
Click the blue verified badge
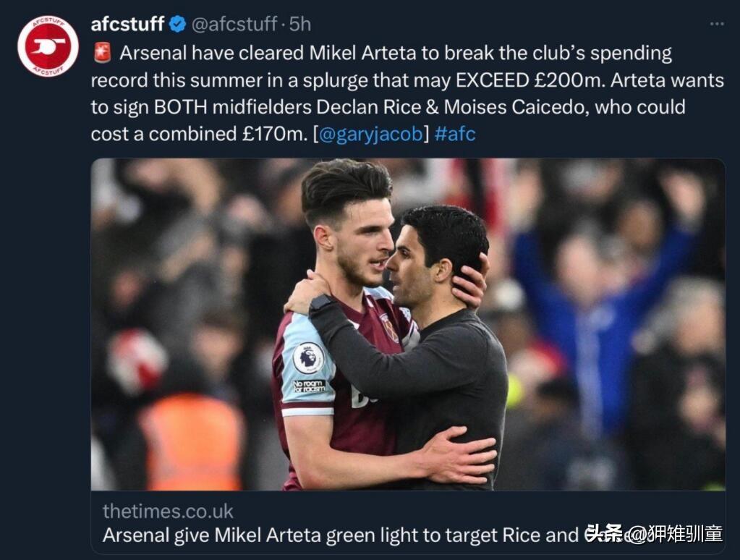177,24
